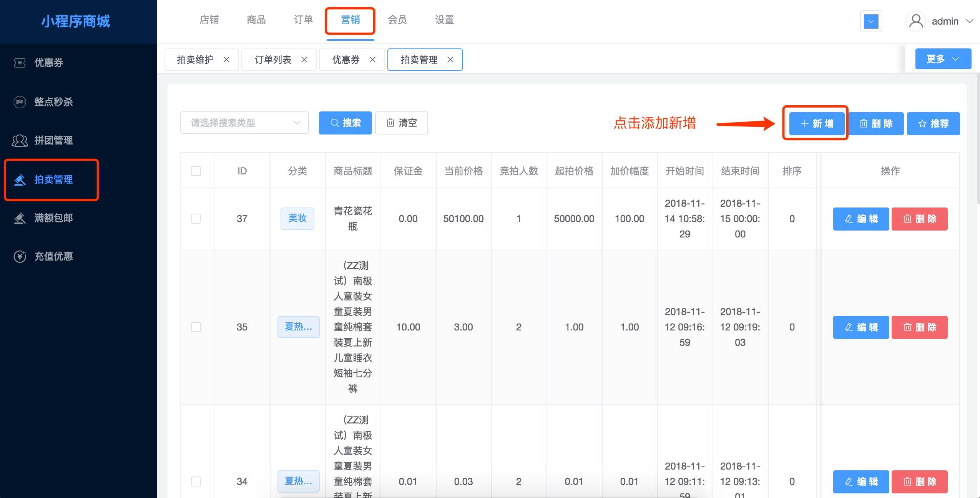Click the 结束时间 column header

(740, 171)
